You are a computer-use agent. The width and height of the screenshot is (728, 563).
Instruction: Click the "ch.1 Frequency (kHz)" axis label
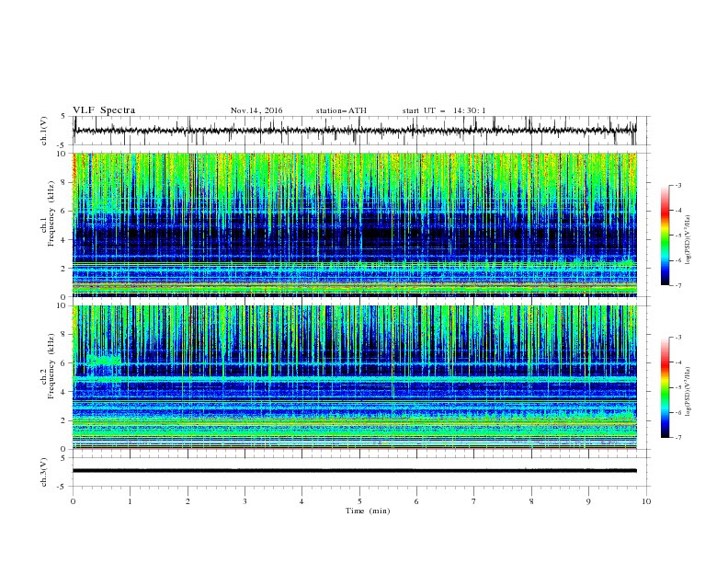(48, 213)
